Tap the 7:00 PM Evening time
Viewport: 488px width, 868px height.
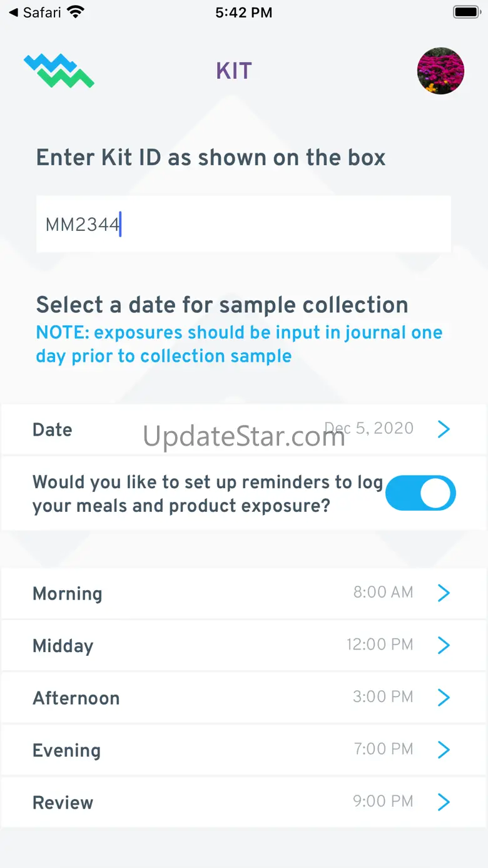(x=383, y=749)
